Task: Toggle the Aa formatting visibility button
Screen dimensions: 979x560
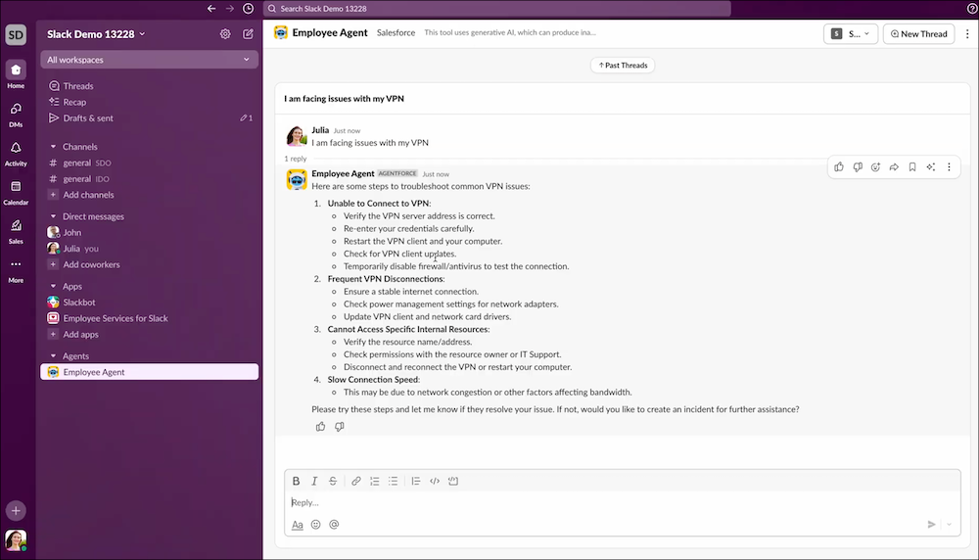Action: pyautogui.click(x=298, y=525)
